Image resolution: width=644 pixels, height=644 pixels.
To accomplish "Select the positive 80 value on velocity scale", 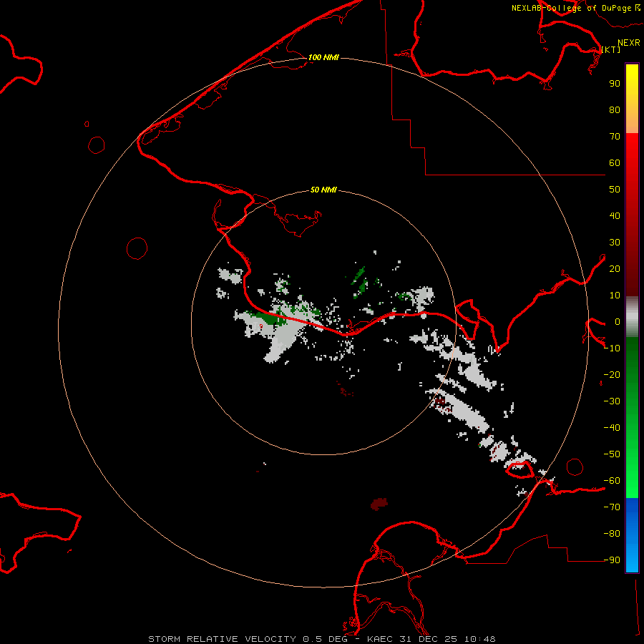I will click(615, 110).
